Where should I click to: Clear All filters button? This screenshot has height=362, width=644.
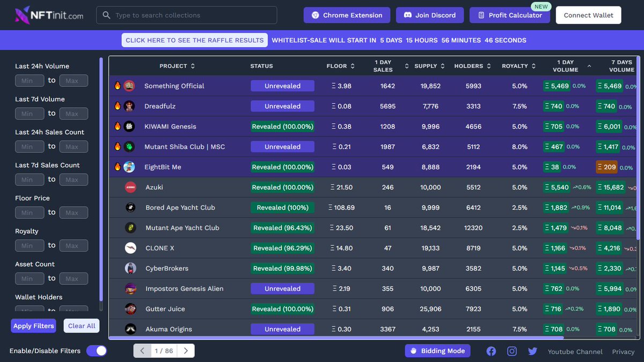click(x=82, y=326)
